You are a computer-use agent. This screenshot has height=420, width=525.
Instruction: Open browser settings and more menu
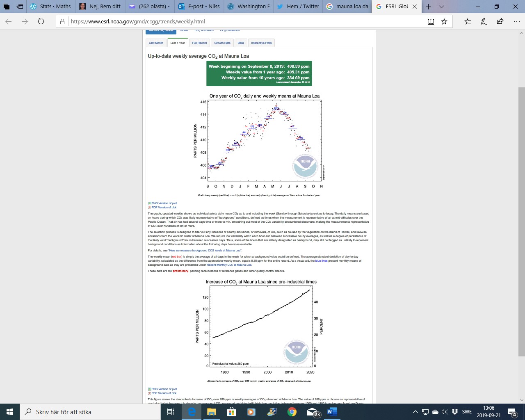tap(516, 22)
